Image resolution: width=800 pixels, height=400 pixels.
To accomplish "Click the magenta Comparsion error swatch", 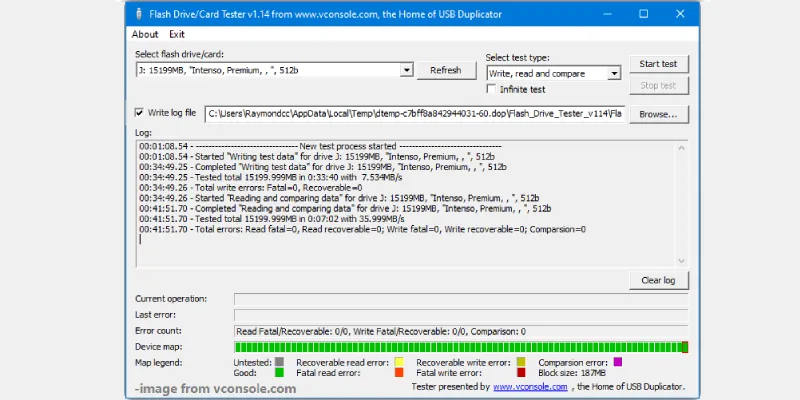I will point(617,362).
